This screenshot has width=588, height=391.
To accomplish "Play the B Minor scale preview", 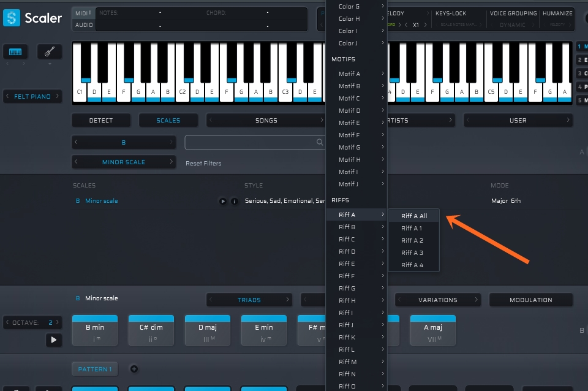I will (x=223, y=201).
